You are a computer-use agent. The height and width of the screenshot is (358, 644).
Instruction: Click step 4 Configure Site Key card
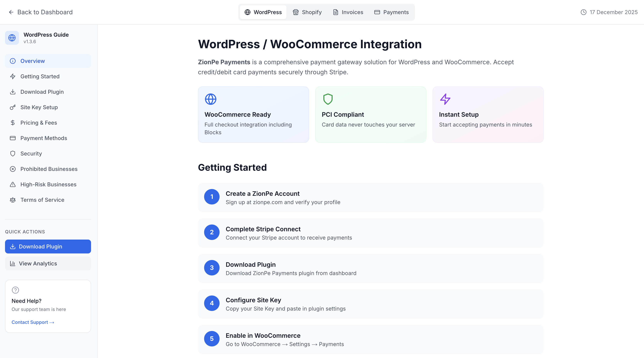pyautogui.click(x=370, y=304)
